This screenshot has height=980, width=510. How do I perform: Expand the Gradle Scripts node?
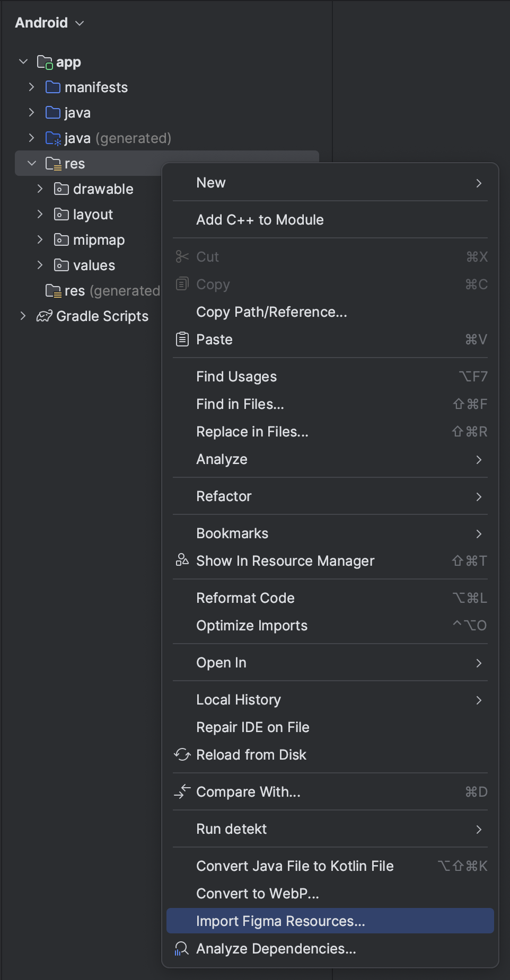click(x=23, y=316)
